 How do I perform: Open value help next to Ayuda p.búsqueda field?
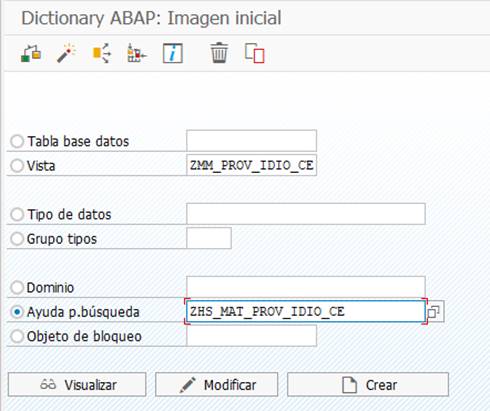[434, 312]
